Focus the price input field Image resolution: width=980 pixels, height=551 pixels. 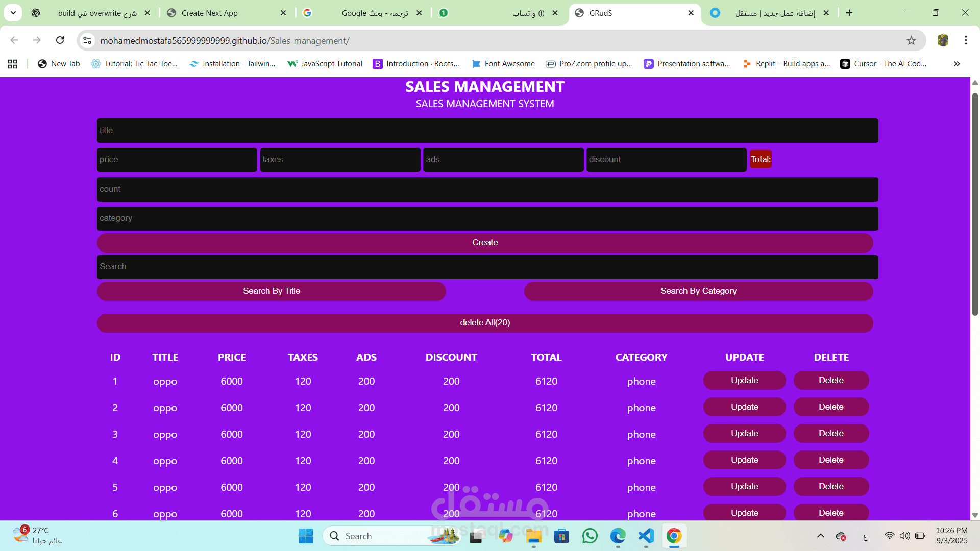click(177, 160)
